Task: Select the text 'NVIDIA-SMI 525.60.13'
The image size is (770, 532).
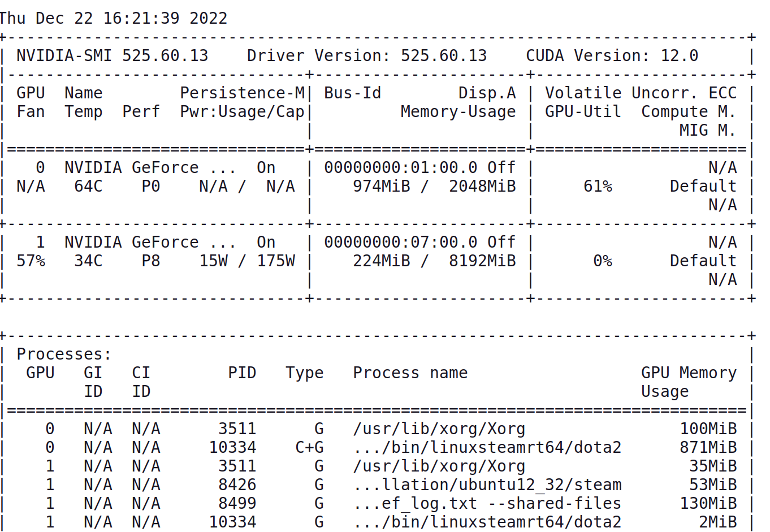Action: [113, 55]
